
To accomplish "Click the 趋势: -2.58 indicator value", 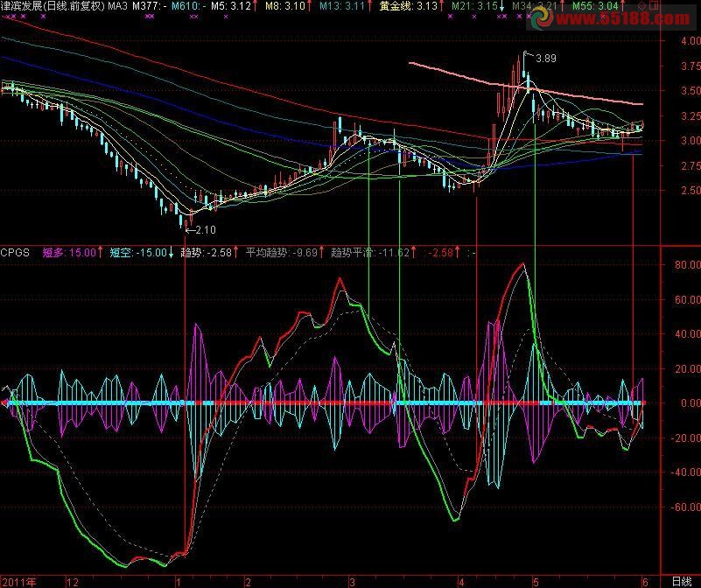I will coord(208,252).
